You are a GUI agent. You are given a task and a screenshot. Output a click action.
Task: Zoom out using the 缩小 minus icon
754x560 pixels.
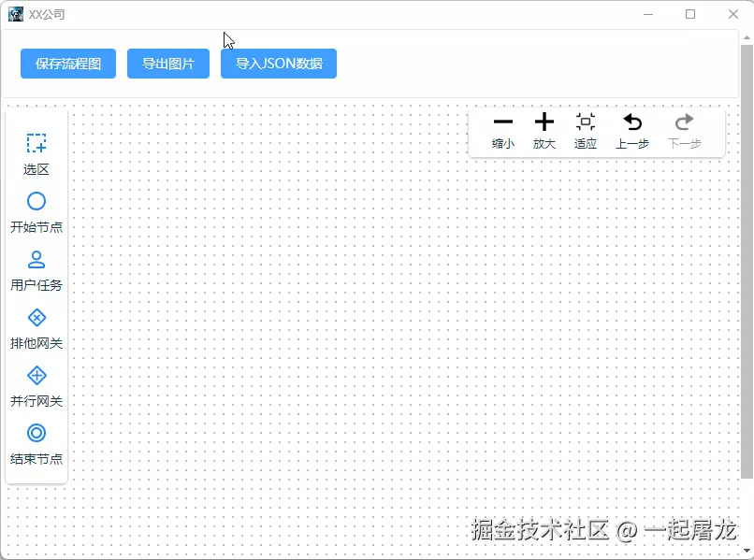pyautogui.click(x=503, y=122)
